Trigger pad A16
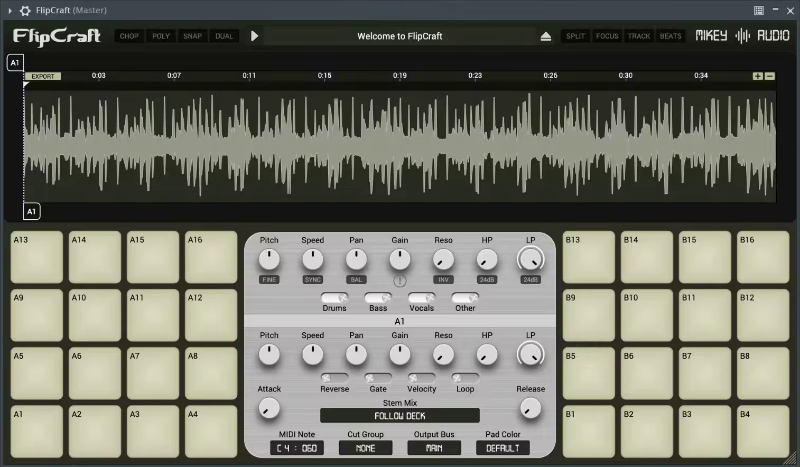 [x=211, y=257]
